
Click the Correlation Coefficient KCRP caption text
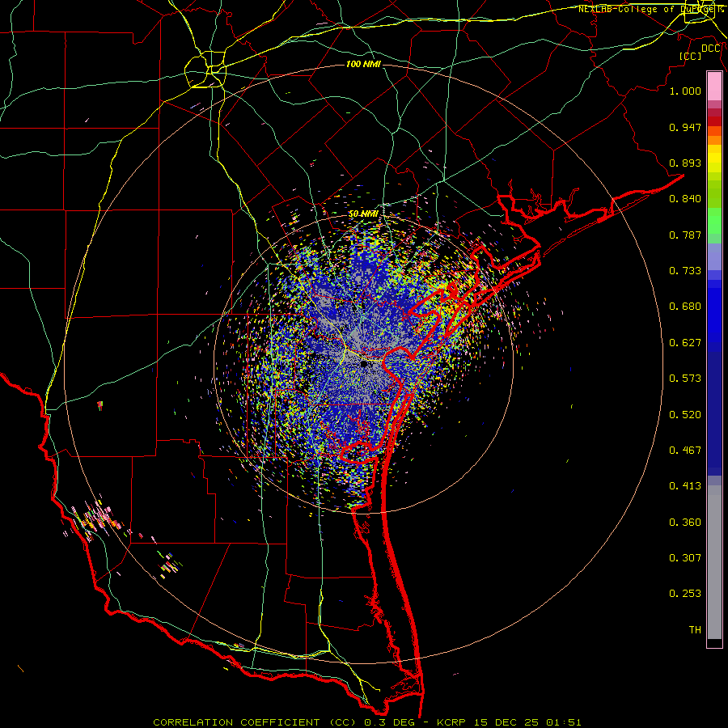pyautogui.click(x=366, y=722)
